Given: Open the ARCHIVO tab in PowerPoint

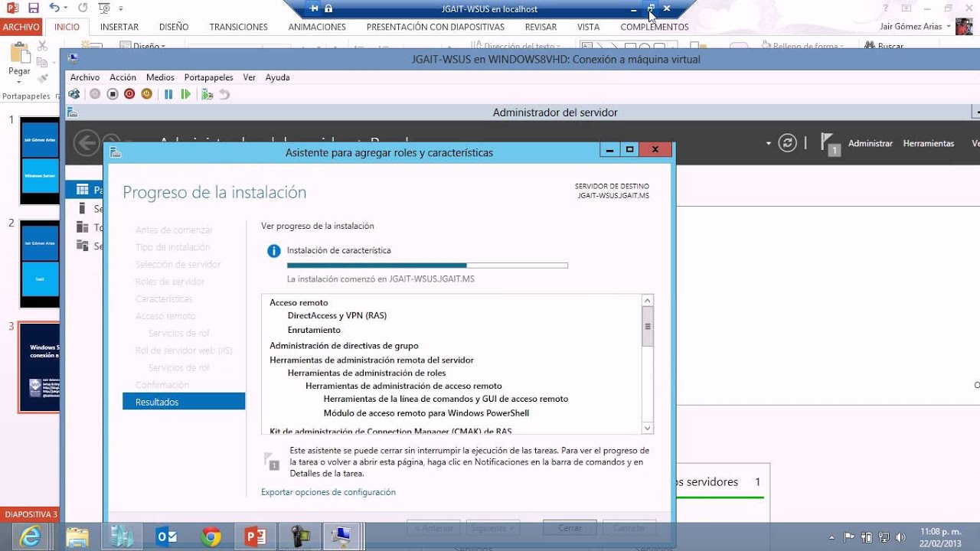Looking at the screenshot, I should pos(21,27).
